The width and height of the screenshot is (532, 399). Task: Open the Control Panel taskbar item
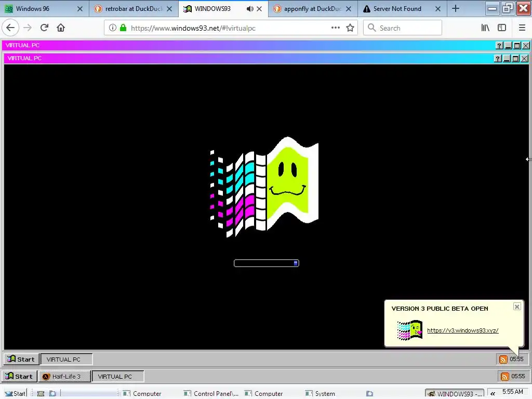(x=211, y=394)
